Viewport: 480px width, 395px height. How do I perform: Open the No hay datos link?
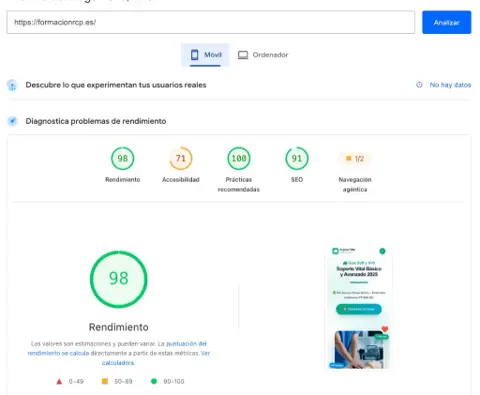450,85
